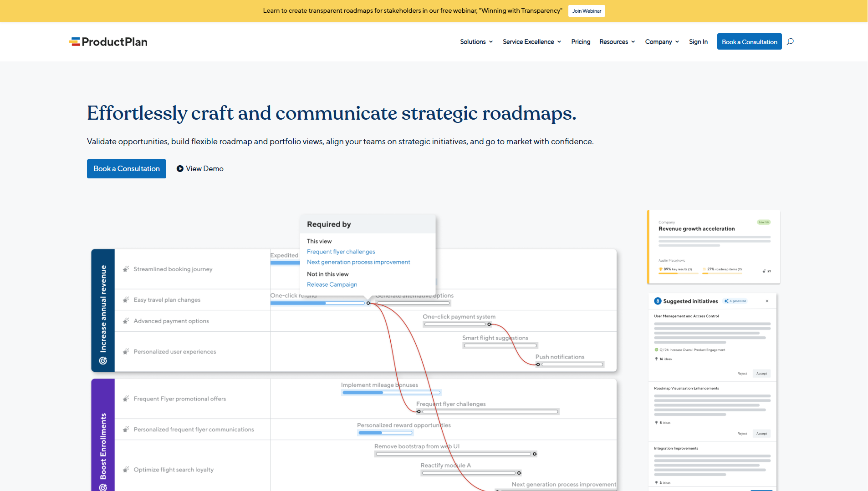Reject User Management and Access Control initiative
868x491 pixels.
point(742,374)
